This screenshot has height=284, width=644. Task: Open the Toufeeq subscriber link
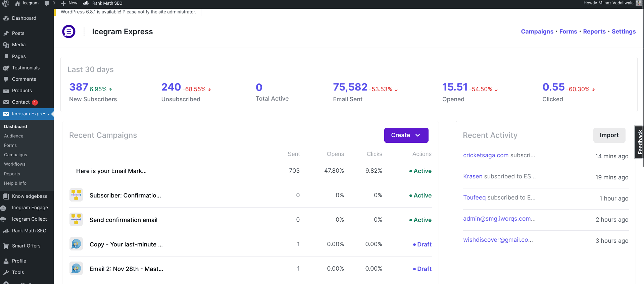(475, 197)
